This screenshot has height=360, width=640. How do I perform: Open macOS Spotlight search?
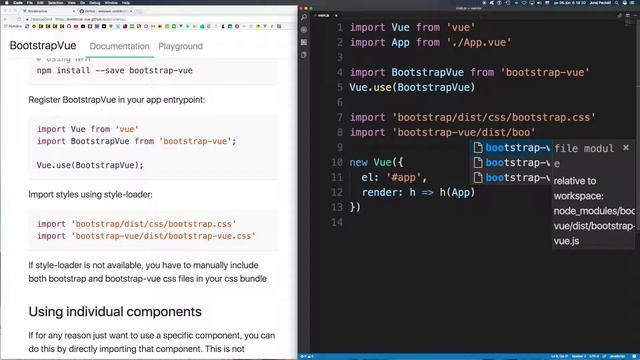(x=617, y=2)
